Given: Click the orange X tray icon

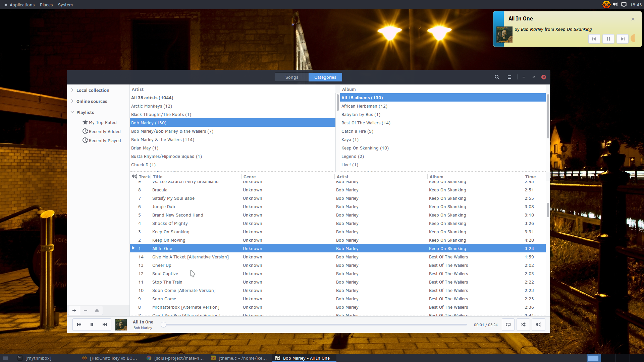Looking at the screenshot, I should pyautogui.click(x=606, y=5).
